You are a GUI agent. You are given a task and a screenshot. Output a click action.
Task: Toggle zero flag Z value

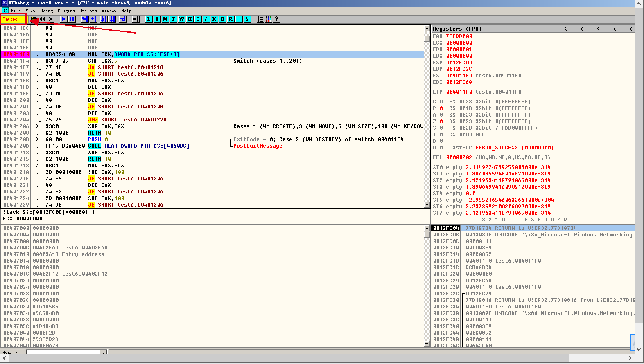[441, 121]
